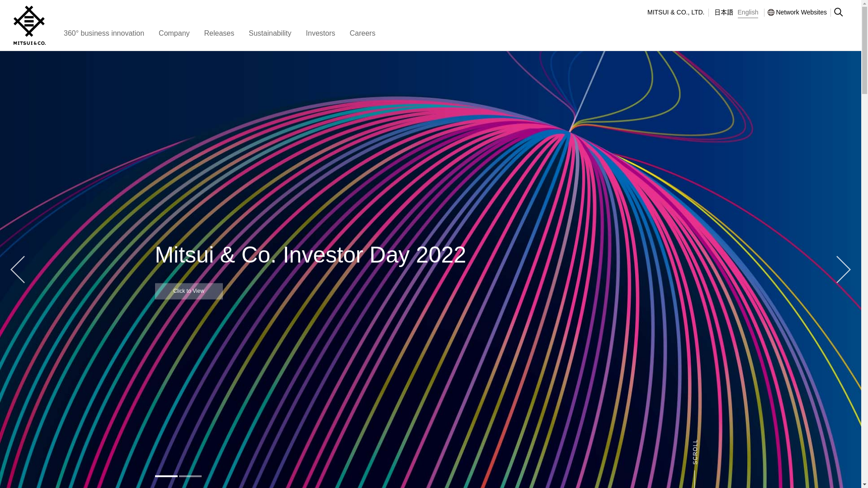Go to next slide arrow

(x=843, y=269)
